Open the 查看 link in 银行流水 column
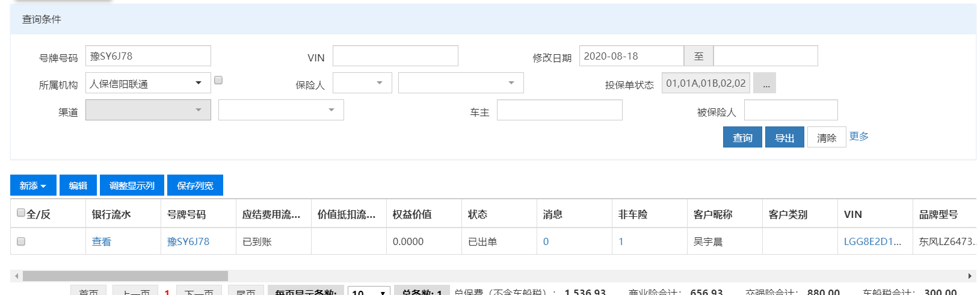The image size is (980, 295). tap(102, 241)
